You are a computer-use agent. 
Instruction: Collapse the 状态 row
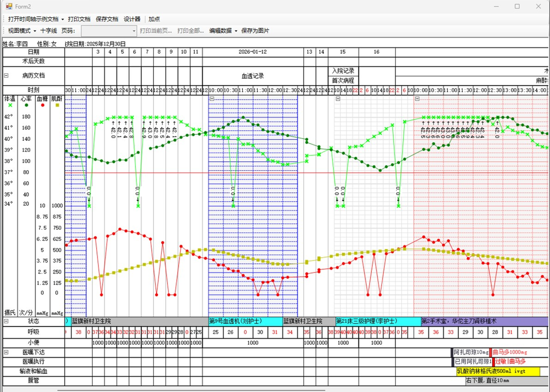tap(6, 321)
